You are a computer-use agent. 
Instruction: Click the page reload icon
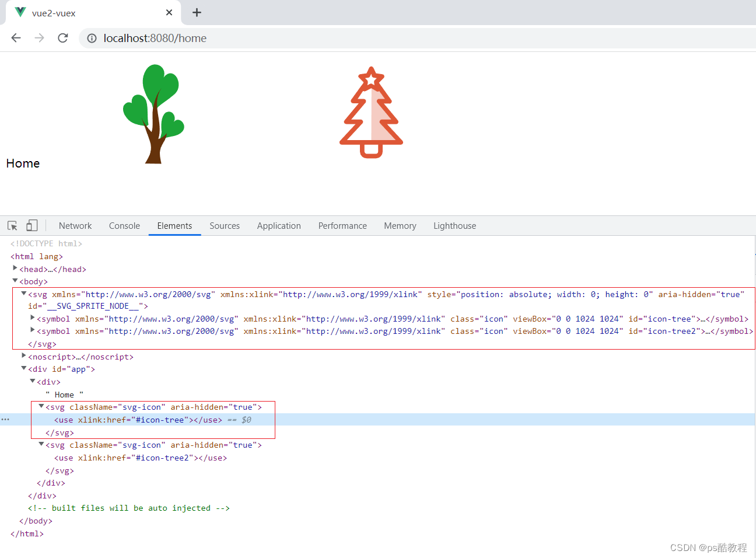point(62,37)
